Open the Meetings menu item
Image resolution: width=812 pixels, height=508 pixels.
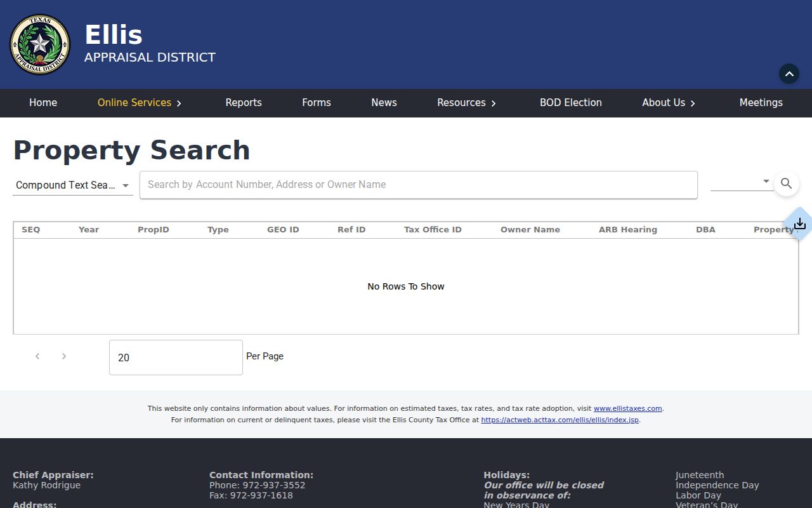761,102
